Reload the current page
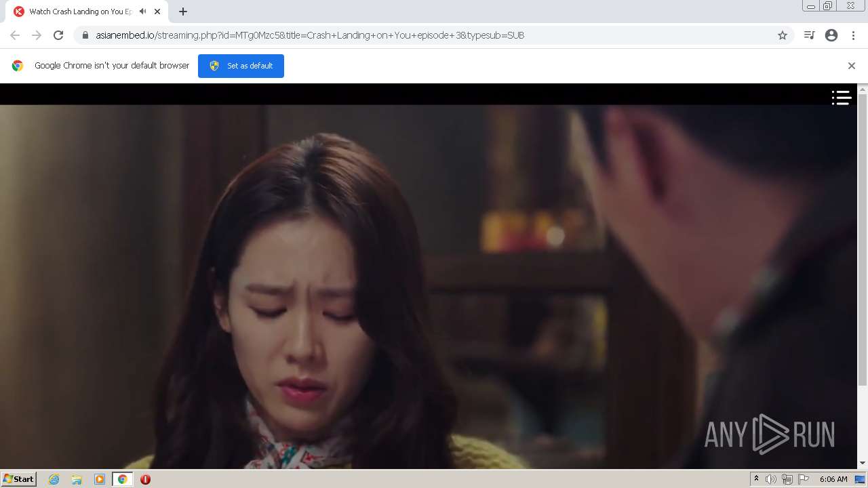The image size is (868, 488). [58, 35]
